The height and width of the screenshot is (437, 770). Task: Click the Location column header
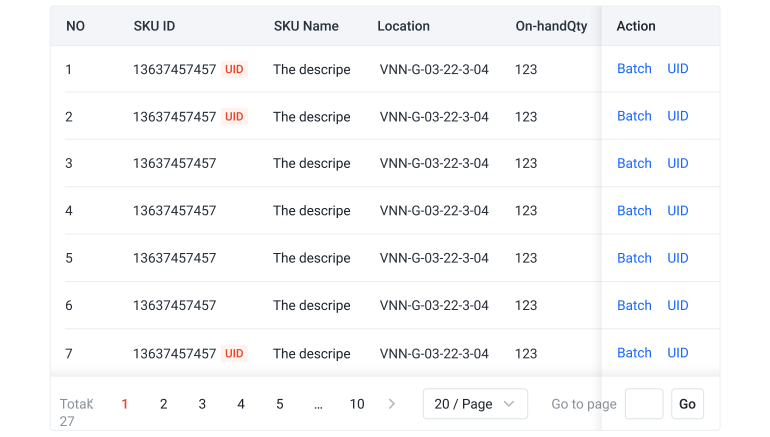[403, 26]
